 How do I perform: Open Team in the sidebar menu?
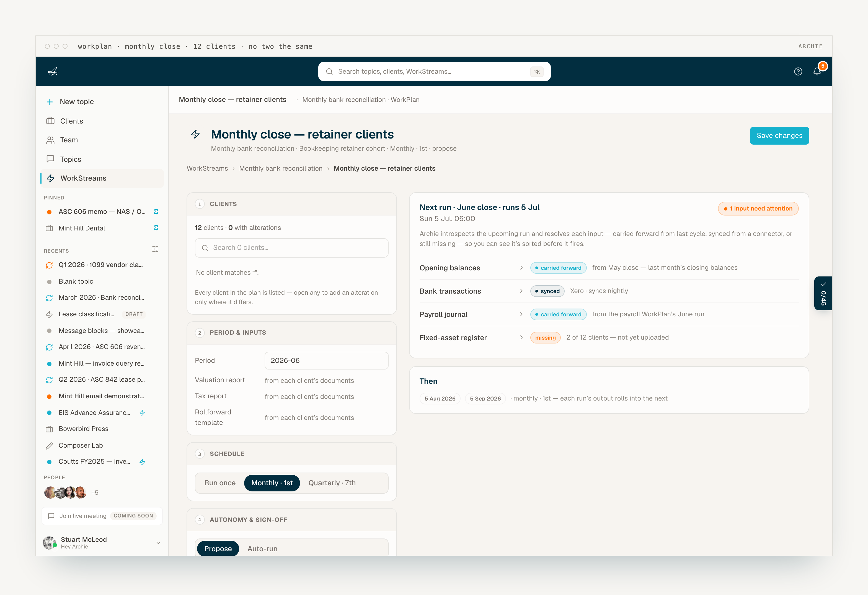click(x=102, y=140)
